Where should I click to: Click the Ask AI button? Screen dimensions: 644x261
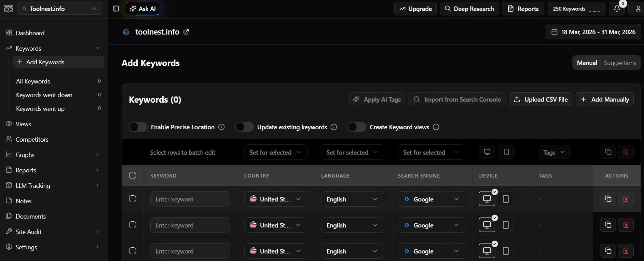coord(142,9)
